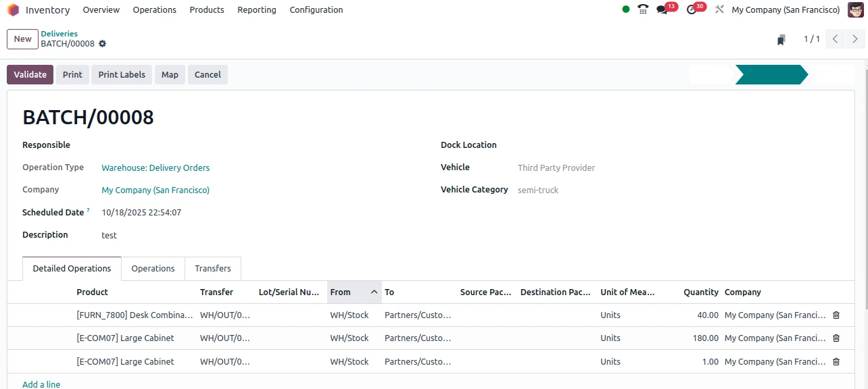Switch to the Transfers tab
Viewport: 868px width, 389px height.
(212, 269)
